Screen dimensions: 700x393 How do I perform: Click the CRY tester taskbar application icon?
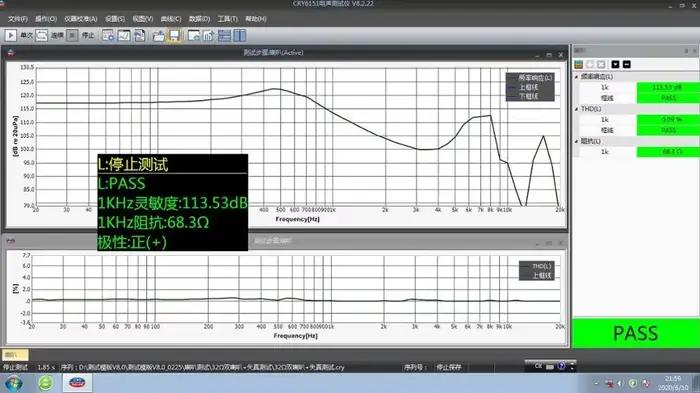pos(77,383)
